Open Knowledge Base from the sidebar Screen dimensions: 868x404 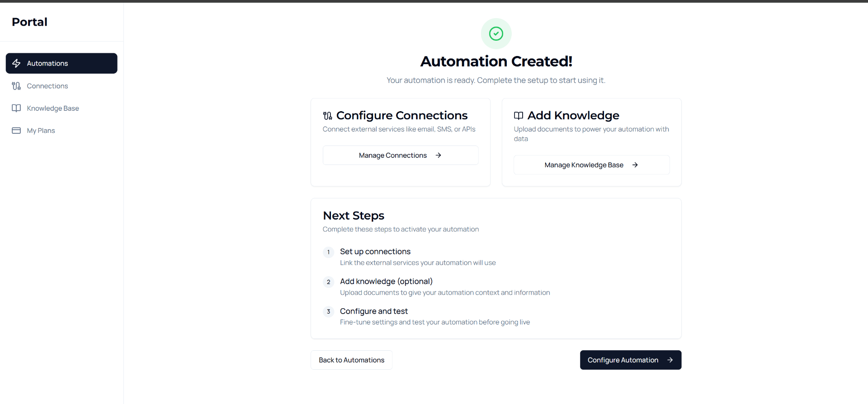pos(53,108)
